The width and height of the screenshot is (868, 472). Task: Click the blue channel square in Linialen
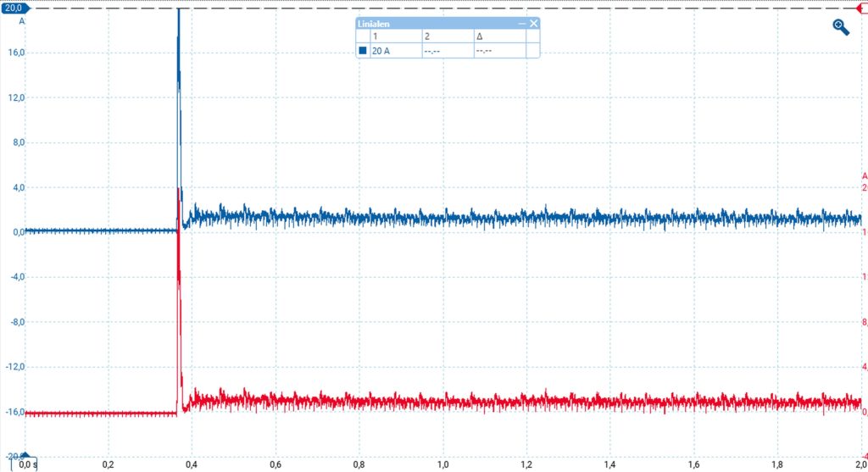[363, 51]
